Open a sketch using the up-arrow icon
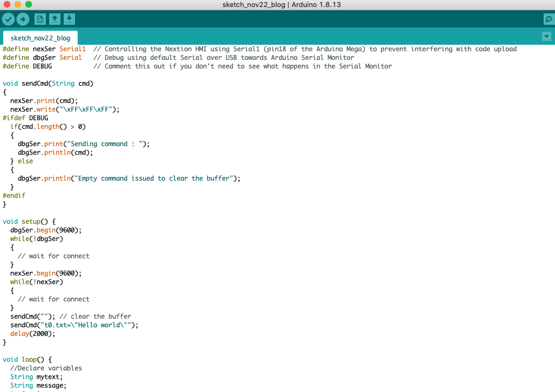Screen dimensions: 555x392 (x=55, y=19)
